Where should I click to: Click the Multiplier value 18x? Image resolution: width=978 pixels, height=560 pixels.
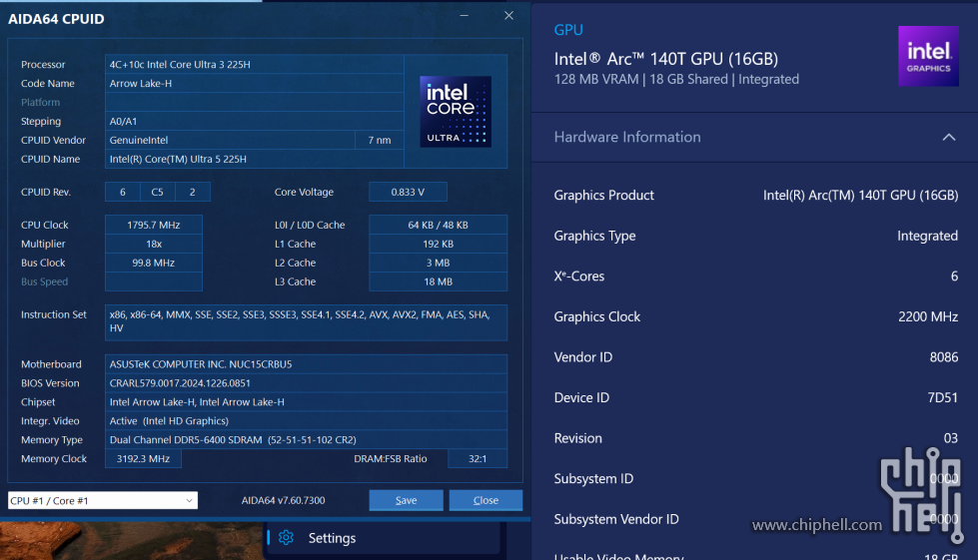154,244
